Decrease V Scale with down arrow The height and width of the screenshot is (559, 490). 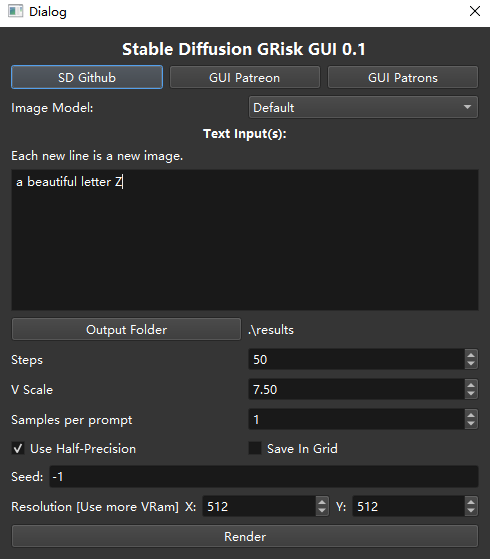[x=471, y=394]
